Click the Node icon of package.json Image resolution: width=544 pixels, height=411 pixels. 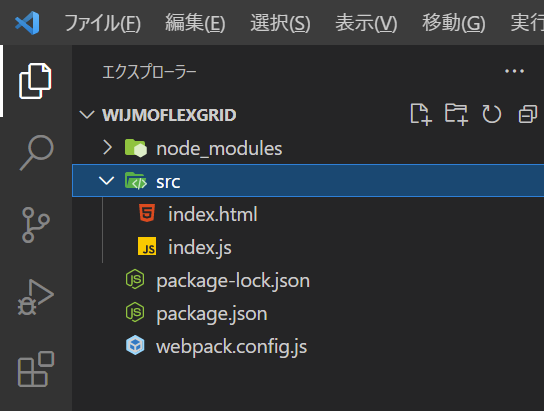point(135,312)
